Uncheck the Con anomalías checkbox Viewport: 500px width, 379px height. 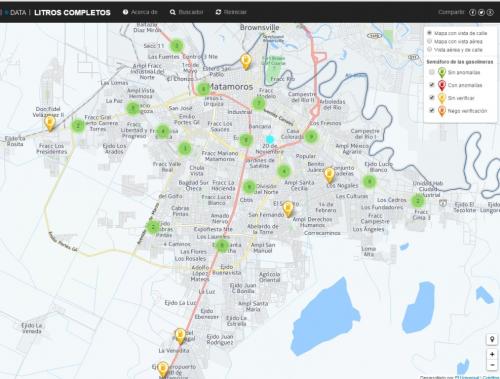click(x=432, y=85)
